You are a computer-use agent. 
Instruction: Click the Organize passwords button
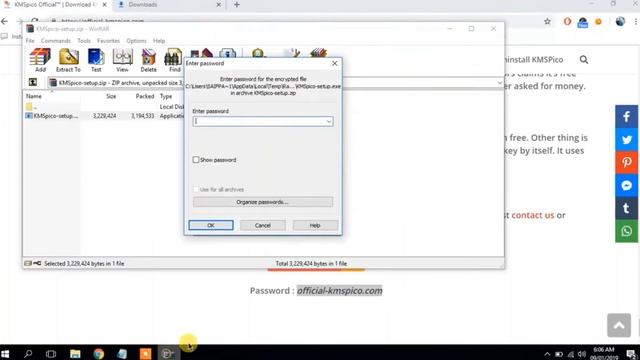pyautogui.click(x=263, y=202)
